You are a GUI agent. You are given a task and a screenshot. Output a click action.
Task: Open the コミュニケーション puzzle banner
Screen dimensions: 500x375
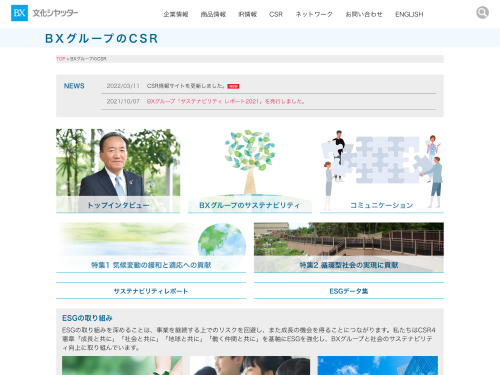[x=382, y=171]
